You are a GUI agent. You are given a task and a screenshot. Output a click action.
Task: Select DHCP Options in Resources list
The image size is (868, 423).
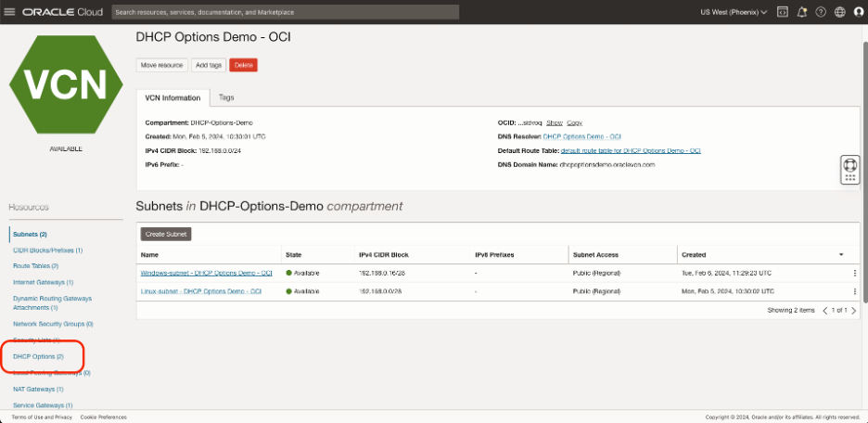38,356
